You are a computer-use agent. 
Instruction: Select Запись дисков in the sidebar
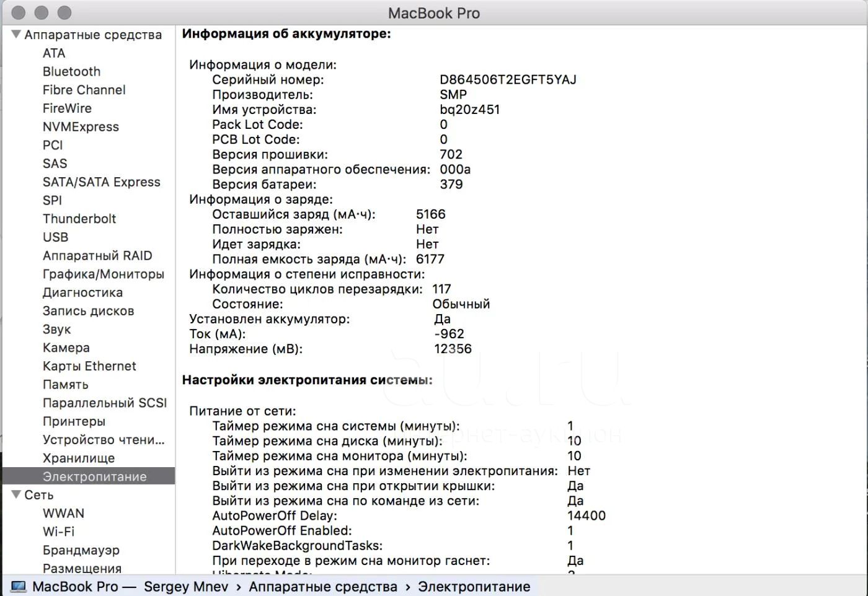coord(88,311)
